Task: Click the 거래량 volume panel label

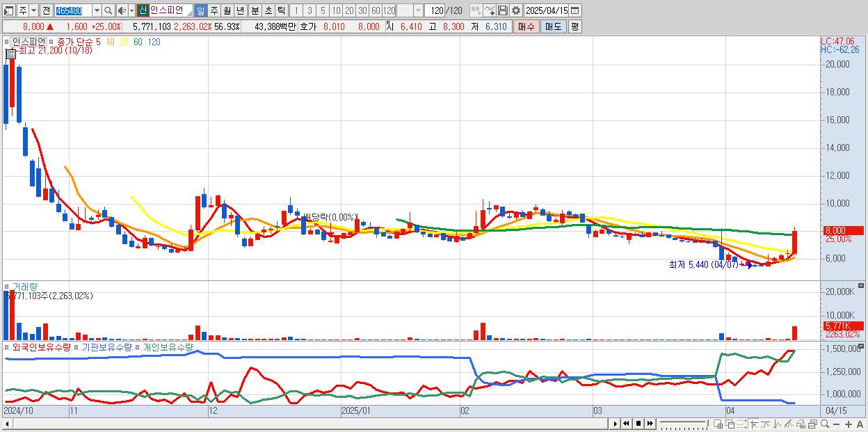Action: tap(24, 287)
